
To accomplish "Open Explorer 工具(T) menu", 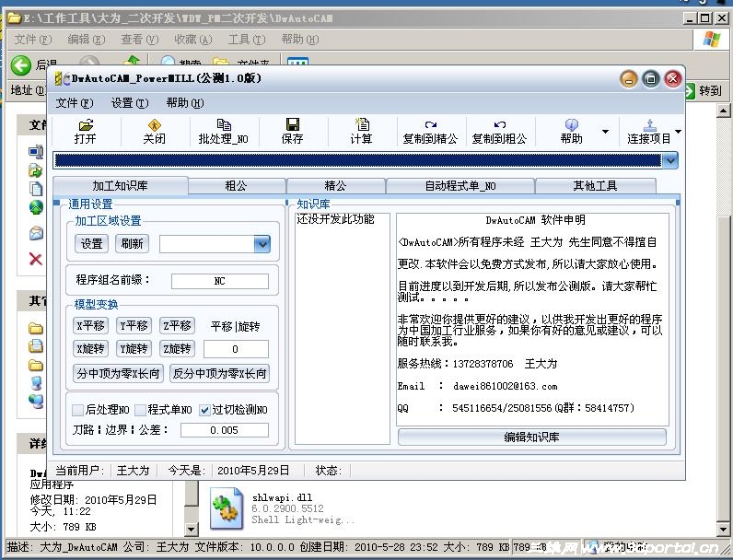I will [x=247, y=40].
